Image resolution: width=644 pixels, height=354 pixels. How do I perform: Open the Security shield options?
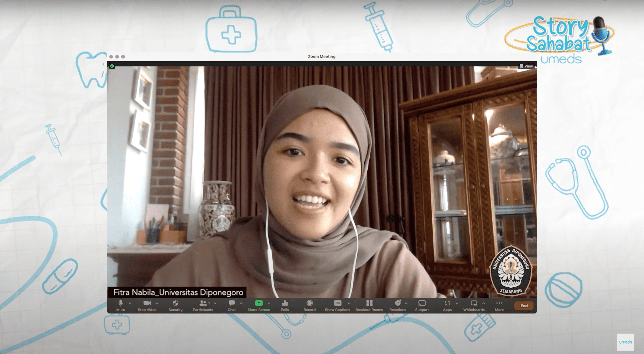tap(175, 305)
